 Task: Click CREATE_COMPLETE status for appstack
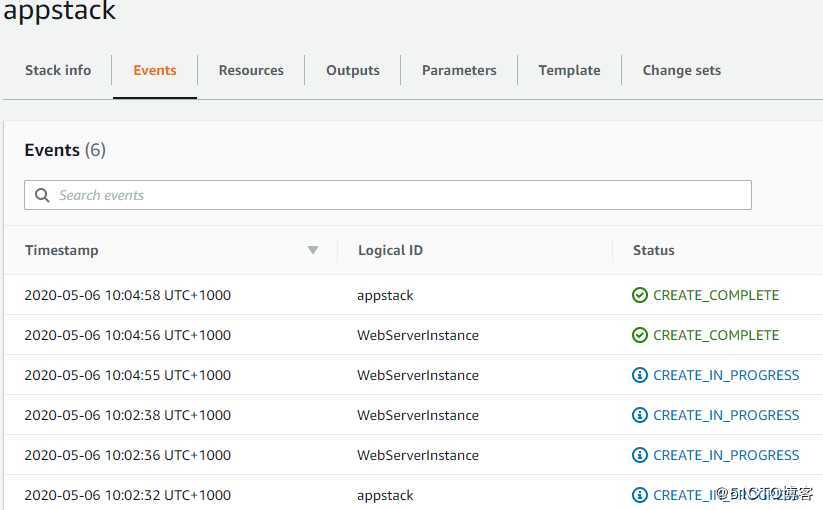716,295
